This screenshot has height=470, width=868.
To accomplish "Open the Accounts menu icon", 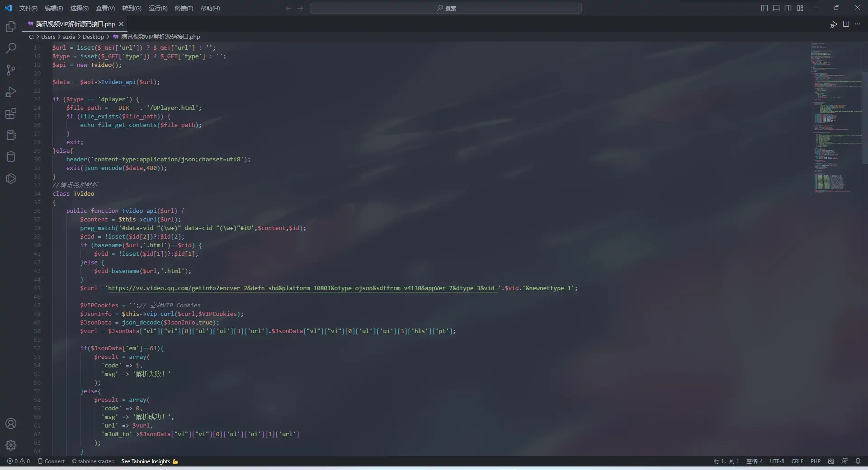I will (x=11, y=423).
